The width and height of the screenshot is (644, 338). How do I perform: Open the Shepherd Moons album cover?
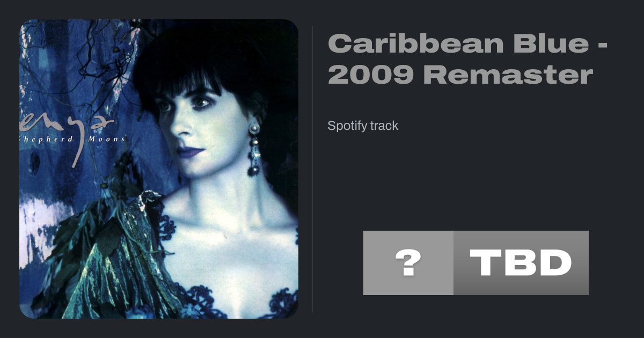click(159, 169)
